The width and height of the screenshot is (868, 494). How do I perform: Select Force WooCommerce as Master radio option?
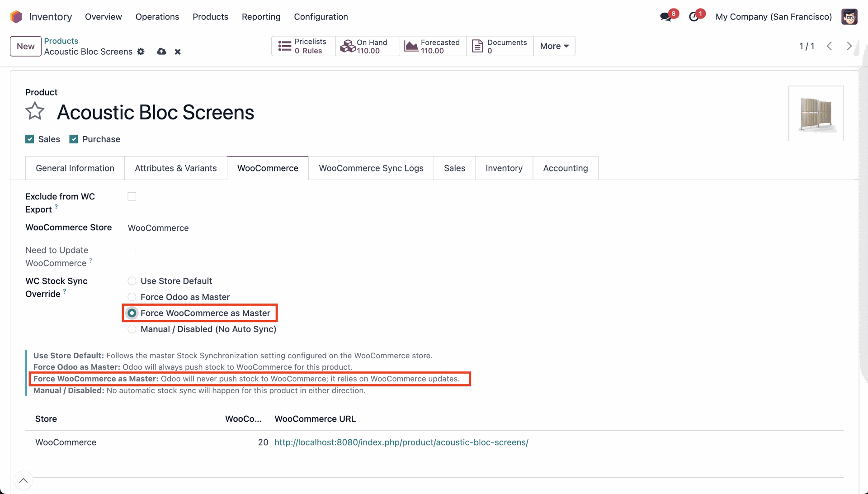(132, 313)
